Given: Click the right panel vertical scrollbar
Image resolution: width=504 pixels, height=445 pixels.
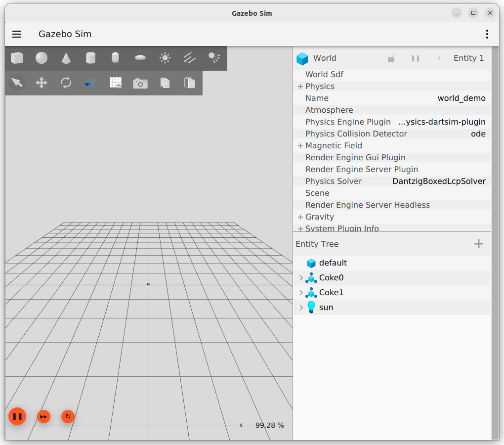Looking at the screenshot, I should point(495,243).
